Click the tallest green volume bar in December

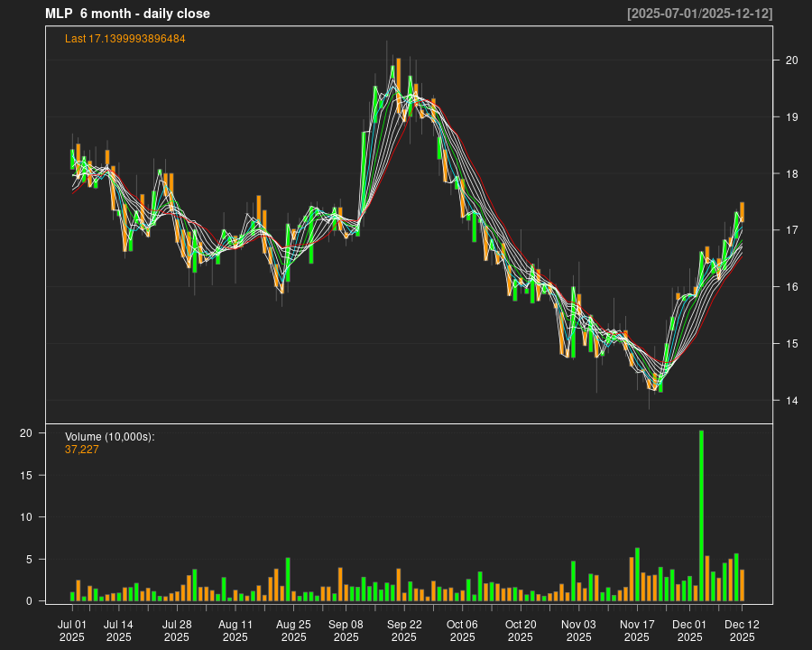pos(701,515)
